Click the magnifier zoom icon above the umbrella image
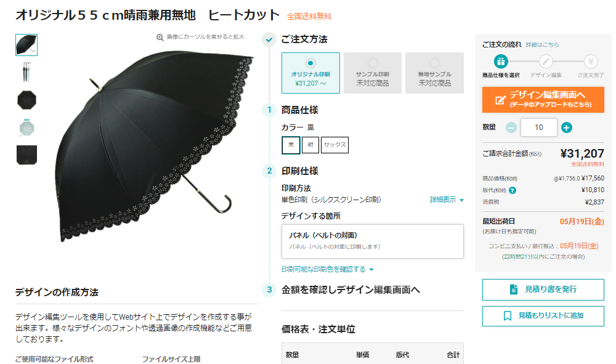Screen dimensions: 616x364 tap(160, 38)
